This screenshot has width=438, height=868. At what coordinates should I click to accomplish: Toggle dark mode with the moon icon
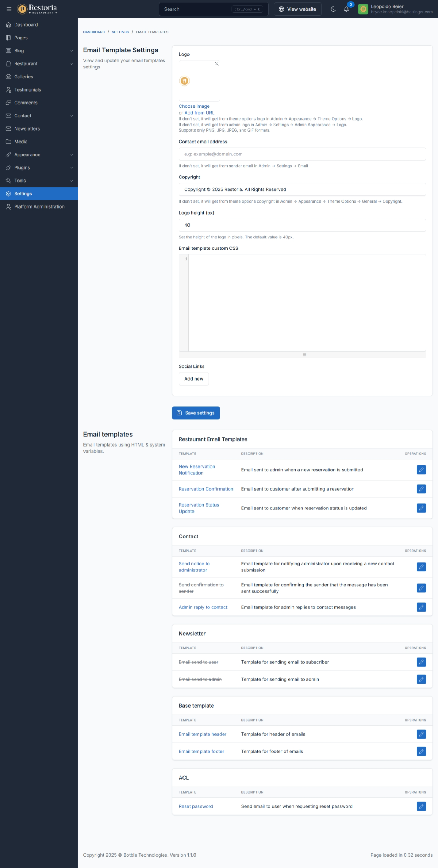click(333, 9)
